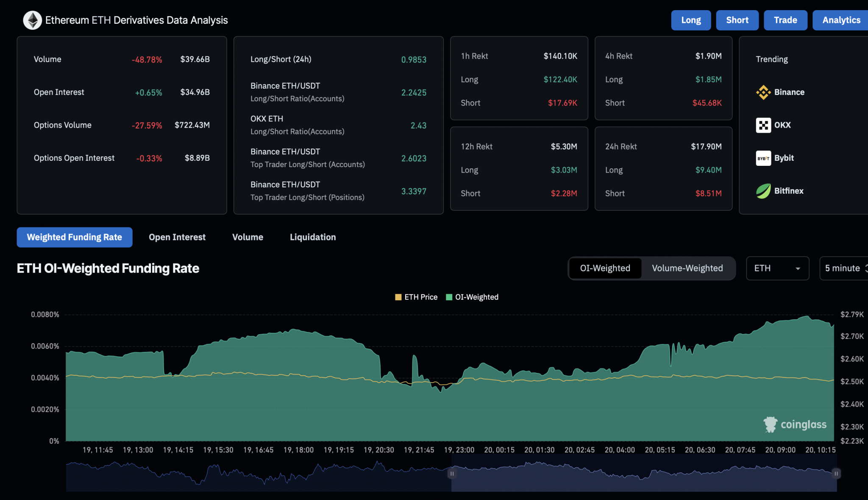
Task: Click the ETH OI-Weighted Funding Rate heading
Action: 108,268
